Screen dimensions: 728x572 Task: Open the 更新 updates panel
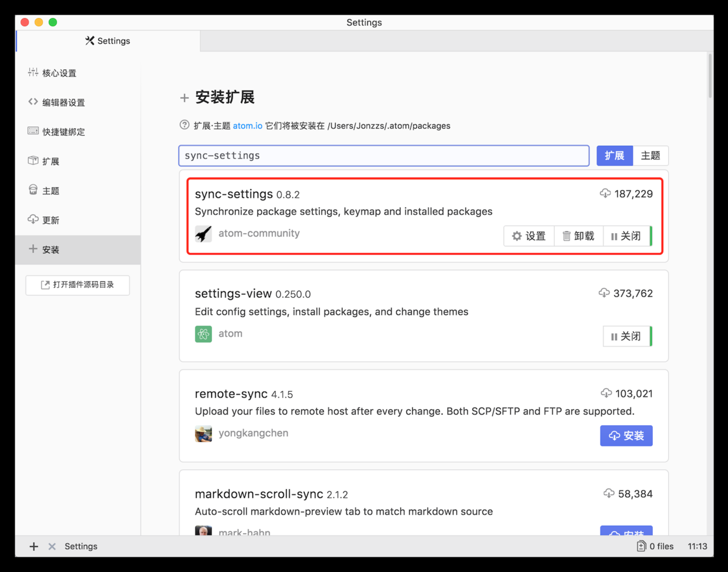pyautogui.click(x=50, y=220)
